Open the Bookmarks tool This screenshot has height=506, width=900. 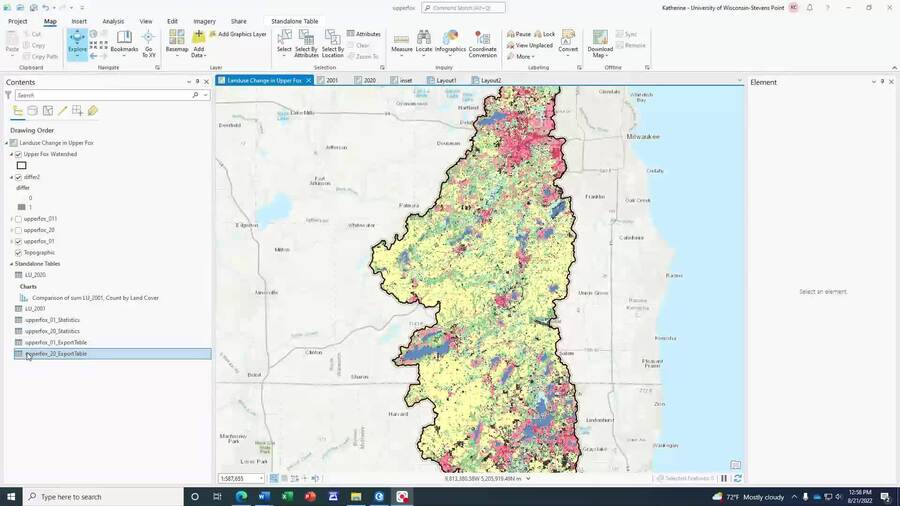pos(124,43)
